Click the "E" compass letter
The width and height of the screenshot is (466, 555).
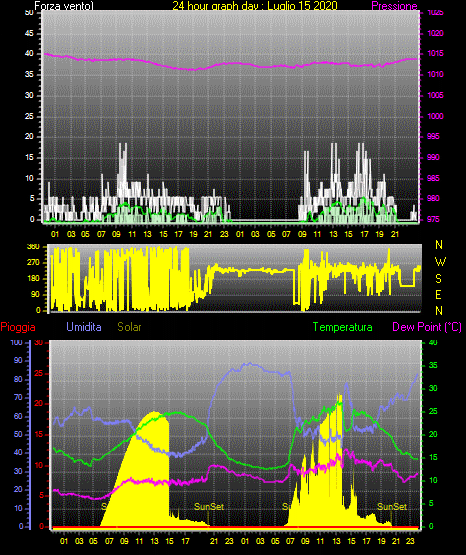point(438,294)
